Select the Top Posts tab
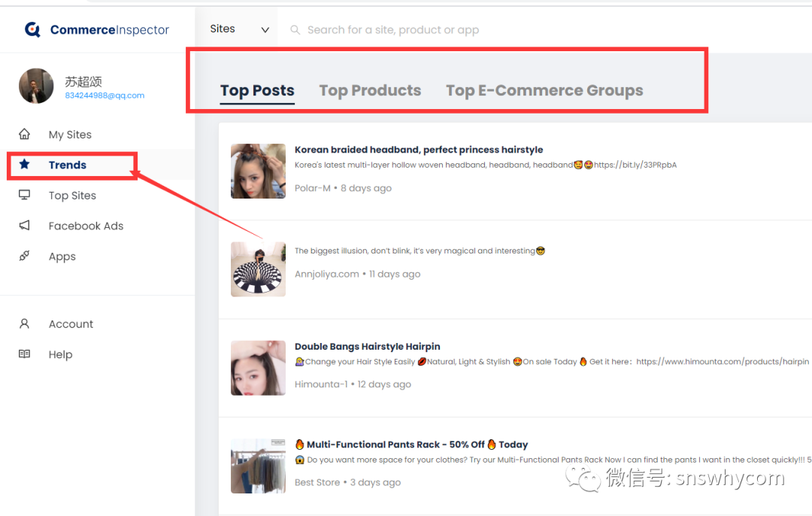 [x=257, y=91]
